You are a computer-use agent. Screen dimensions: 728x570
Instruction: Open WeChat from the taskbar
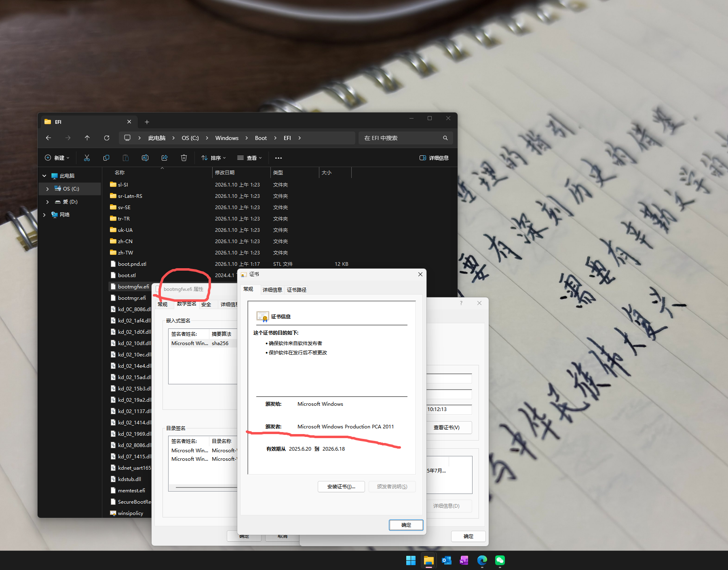pyautogui.click(x=500, y=560)
